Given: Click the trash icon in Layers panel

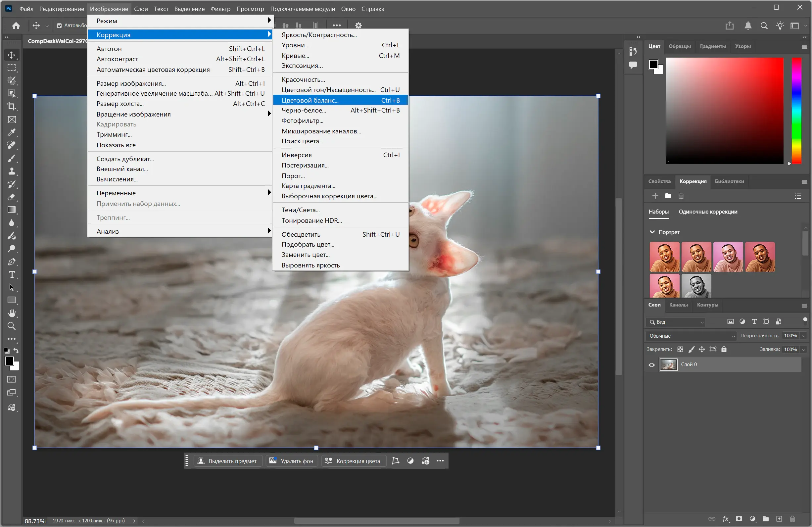Looking at the screenshot, I should coord(792,519).
